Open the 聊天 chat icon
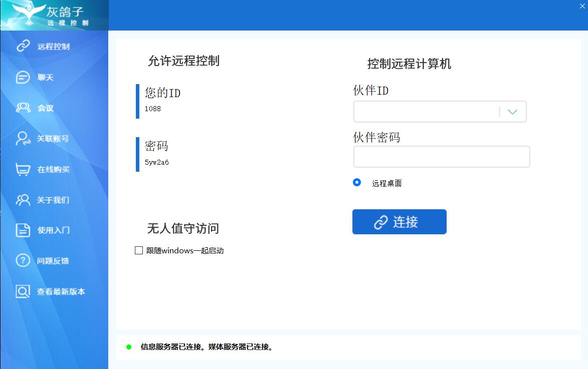Image resolution: width=588 pixels, height=369 pixels. [x=24, y=77]
